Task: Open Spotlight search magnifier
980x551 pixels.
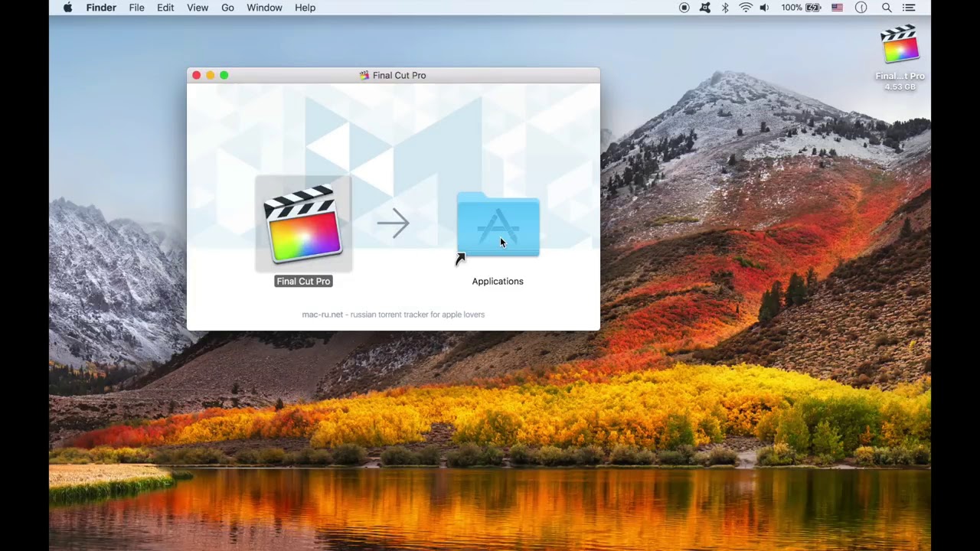Action: [887, 8]
